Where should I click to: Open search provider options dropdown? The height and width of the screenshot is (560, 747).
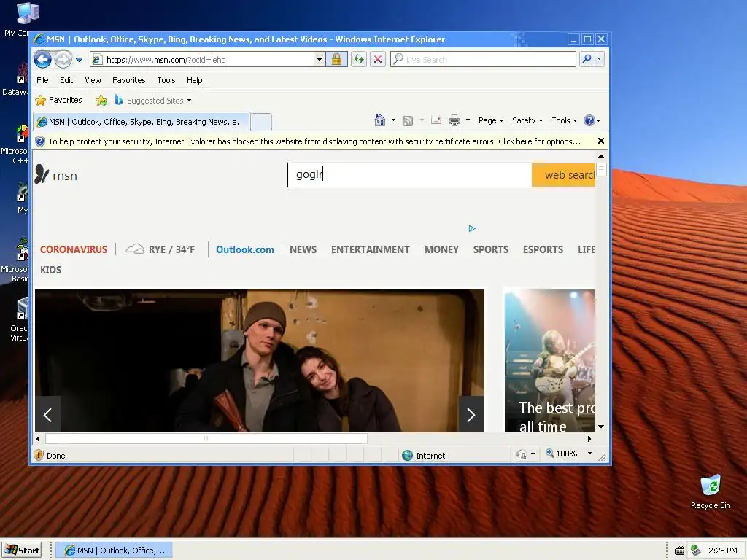click(x=600, y=59)
